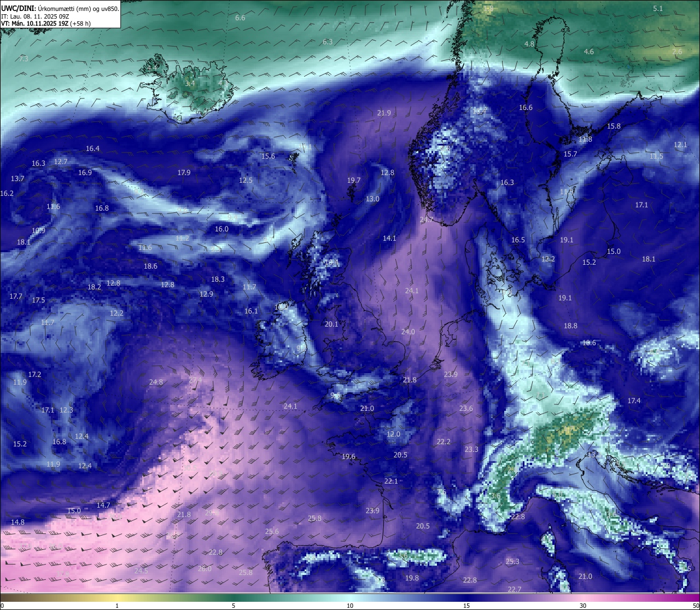The height and width of the screenshot is (610, 700).
Task: Click the 24.7 value off southern Norway
Action: click(426, 220)
